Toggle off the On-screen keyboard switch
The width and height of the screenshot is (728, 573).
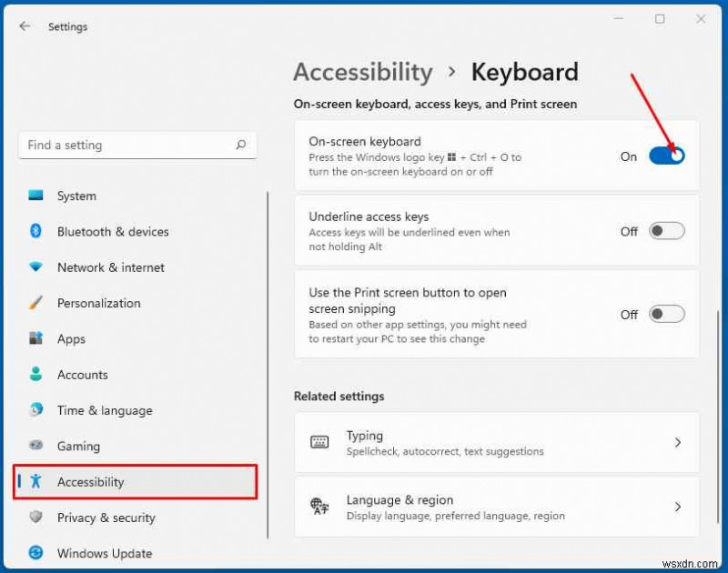click(x=665, y=156)
